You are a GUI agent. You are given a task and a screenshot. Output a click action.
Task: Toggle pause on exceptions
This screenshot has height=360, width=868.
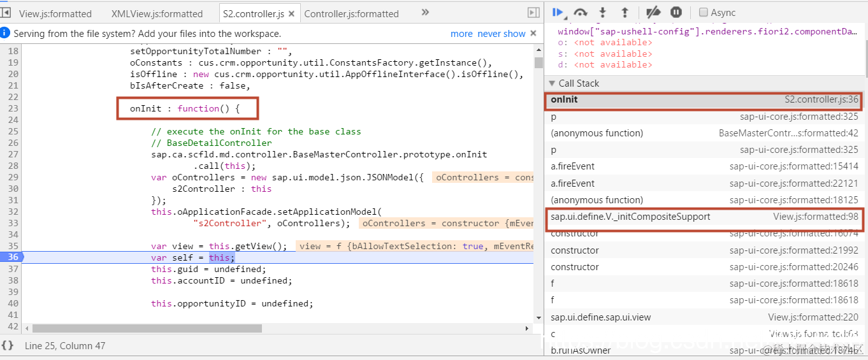[x=676, y=12]
